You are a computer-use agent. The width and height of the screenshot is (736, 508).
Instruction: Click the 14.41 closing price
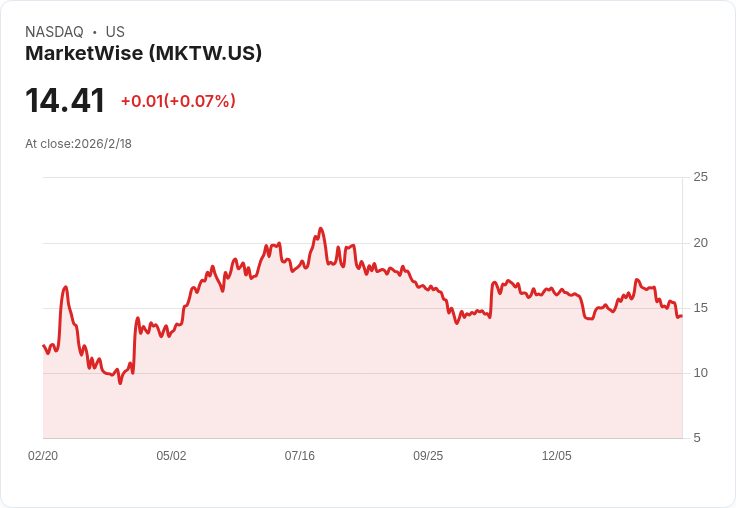coord(65,101)
